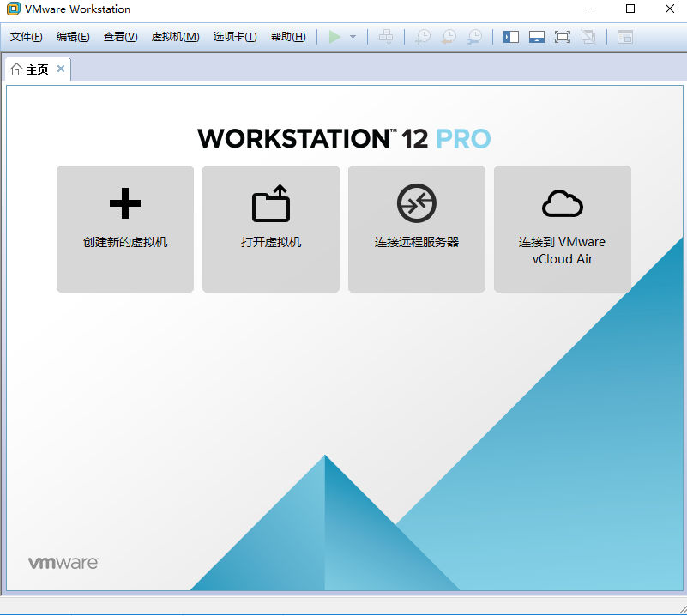Image resolution: width=687 pixels, height=616 pixels.
Task: Close the 主页 tab
Action: coord(61,69)
